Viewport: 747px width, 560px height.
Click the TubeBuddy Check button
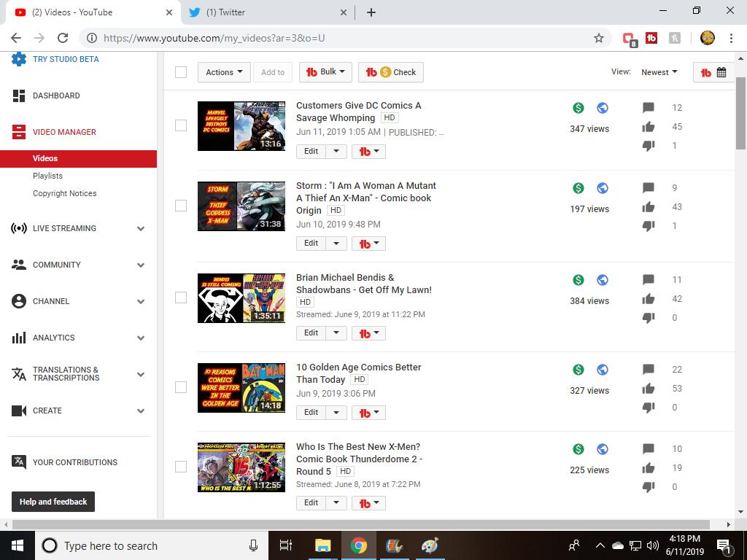[x=391, y=72]
